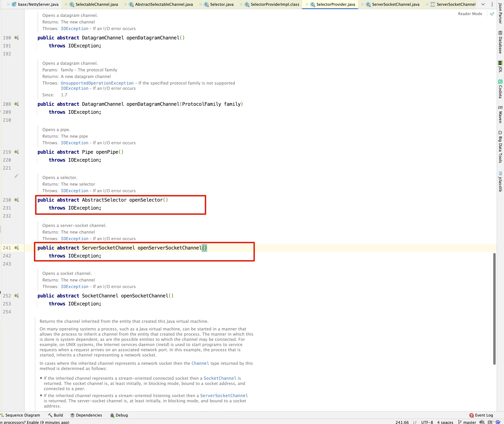Click the pencil edit-doc icon in gutter
The image size is (504, 424).
[x=16, y=176]
